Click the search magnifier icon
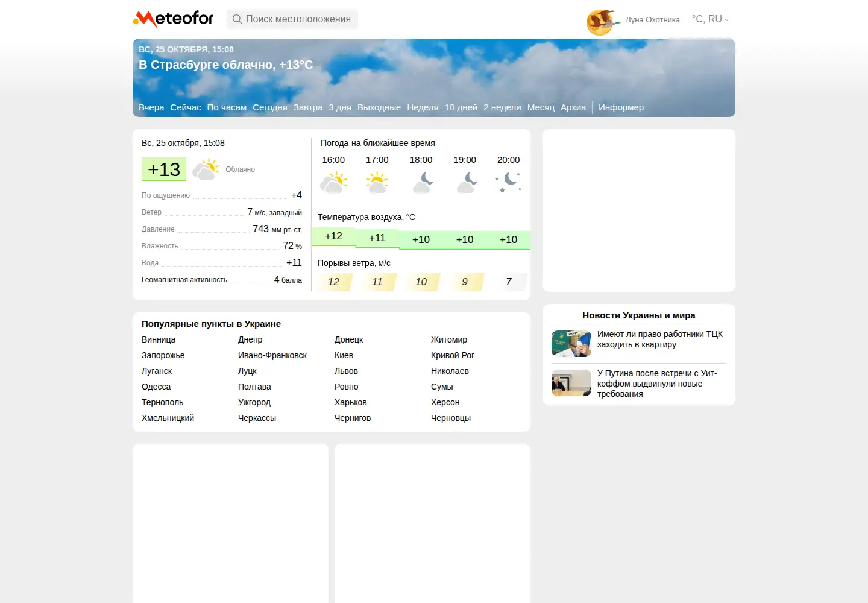Image resolution: width=868 pixels, height=603 pixels. [x=237, y=19]
